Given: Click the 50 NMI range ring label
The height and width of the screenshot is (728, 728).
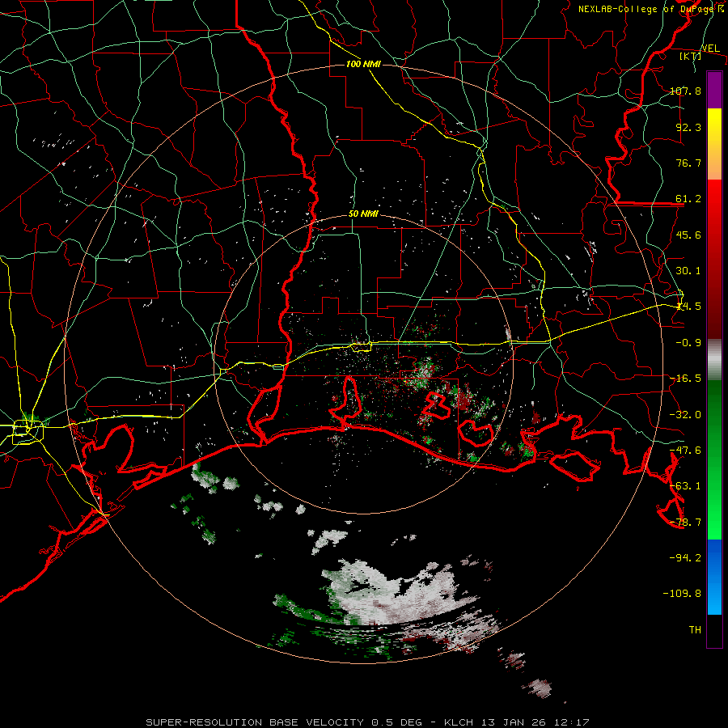Looking at the screenshot, I should (363, 214).
